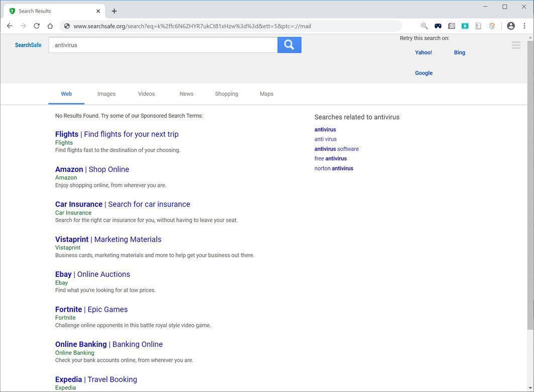Open Amazon | Shop Online result
Image resolution: width=534 pixels, height=392 pixels.
tap(92, 169)
